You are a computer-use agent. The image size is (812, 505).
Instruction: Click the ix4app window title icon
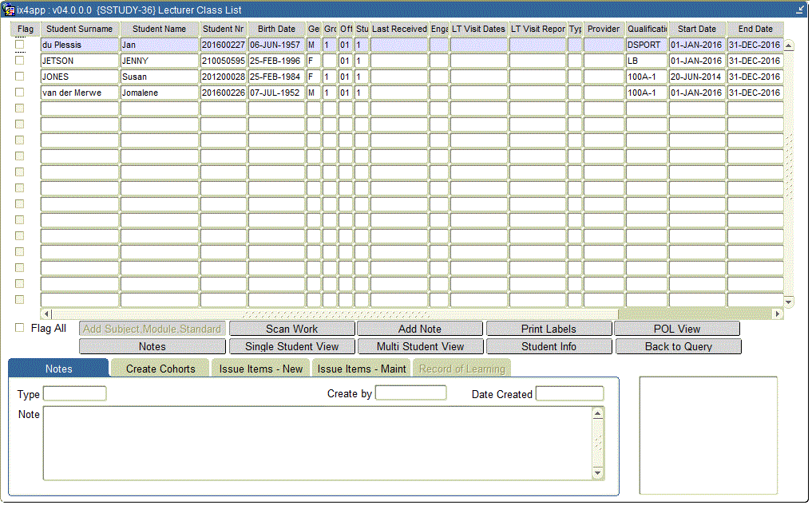[x=9, y=9]
